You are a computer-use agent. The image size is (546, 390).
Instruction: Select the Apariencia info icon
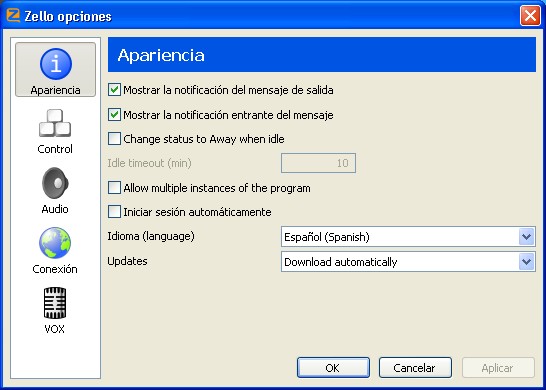(x=56, y=64)
